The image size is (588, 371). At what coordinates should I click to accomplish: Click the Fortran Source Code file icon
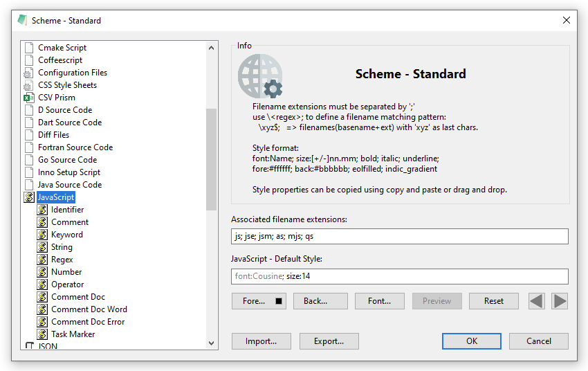(29, 147)
